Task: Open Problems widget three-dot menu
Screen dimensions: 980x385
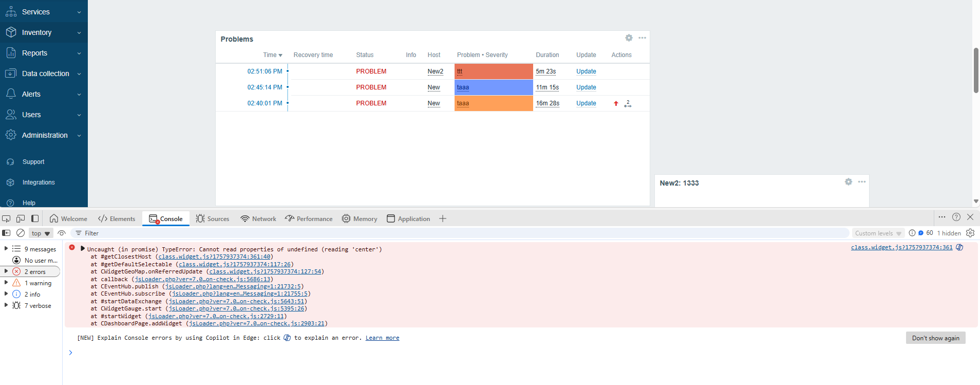Action: pyautogui.click(x=642, y=38)
